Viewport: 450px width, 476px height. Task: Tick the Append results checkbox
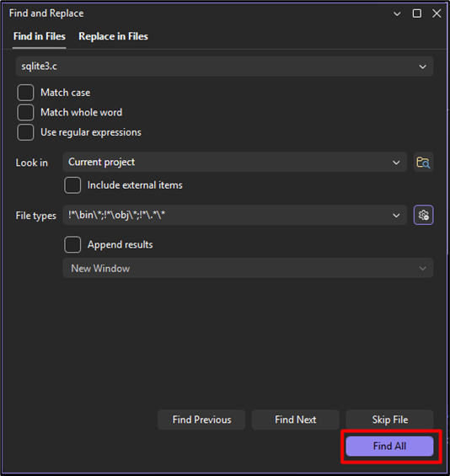coord(72,244)
